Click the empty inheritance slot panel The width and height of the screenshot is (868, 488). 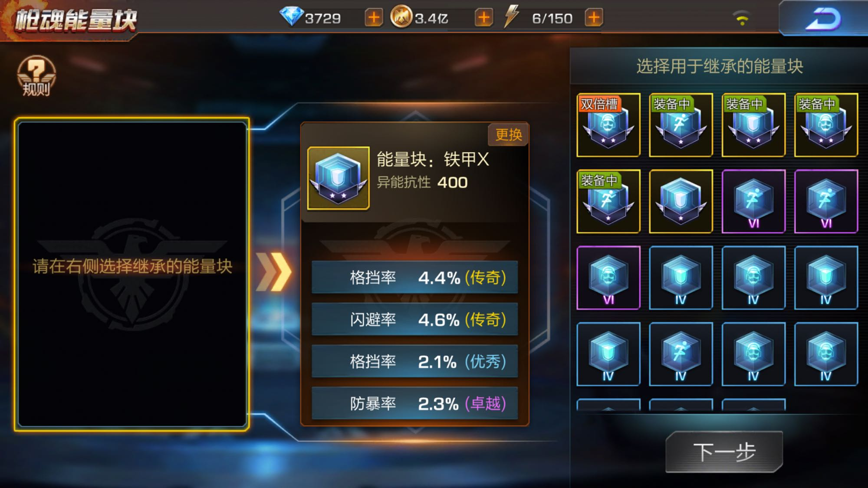[x=132, y=274]
